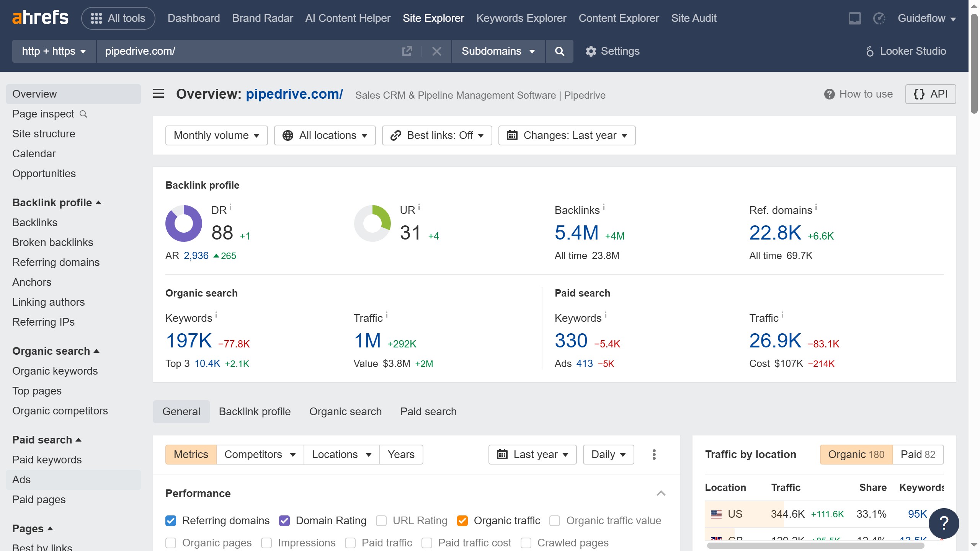Screen dimensions: 980x551
Task: Open the notifications monitor icon in header
Action: tap(854, 18)
